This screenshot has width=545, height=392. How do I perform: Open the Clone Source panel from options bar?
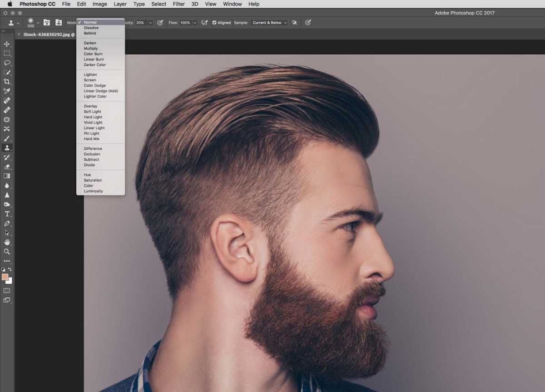(59, 22)
